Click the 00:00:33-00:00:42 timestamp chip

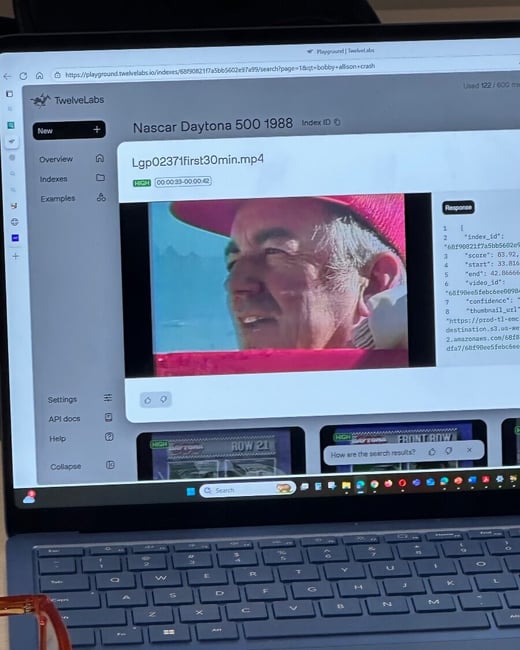point(183,182)
